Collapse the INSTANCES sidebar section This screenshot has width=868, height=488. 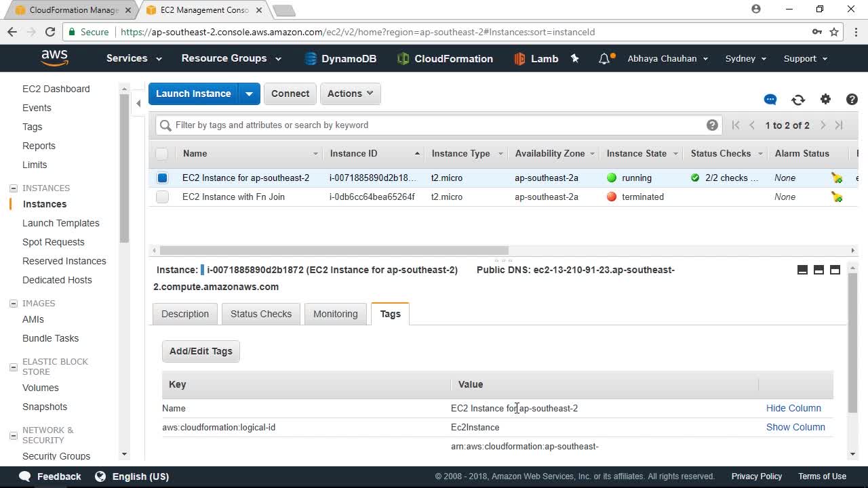tap(14, 188)
